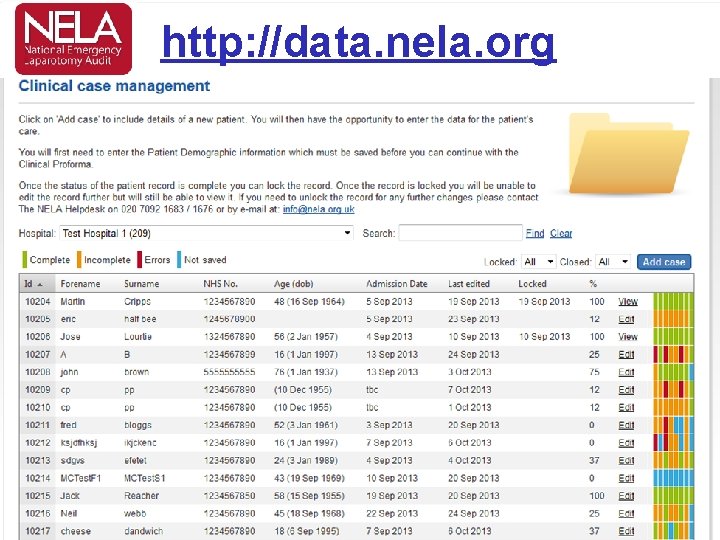Click the yellow folder icon
This screenshot has height=540, width=720.
pos(629,153)
